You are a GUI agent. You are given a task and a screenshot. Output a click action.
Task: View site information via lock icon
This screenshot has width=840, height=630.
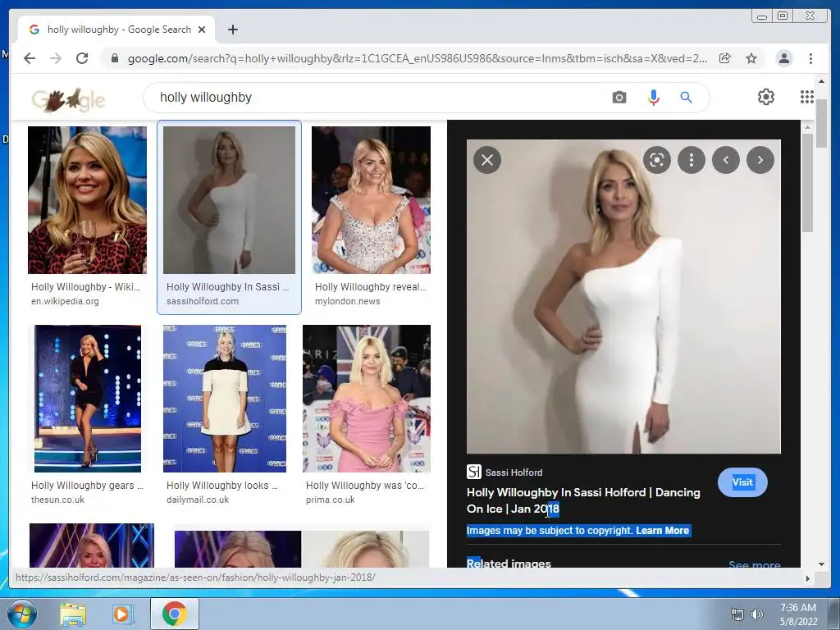[x=115, y=58]
